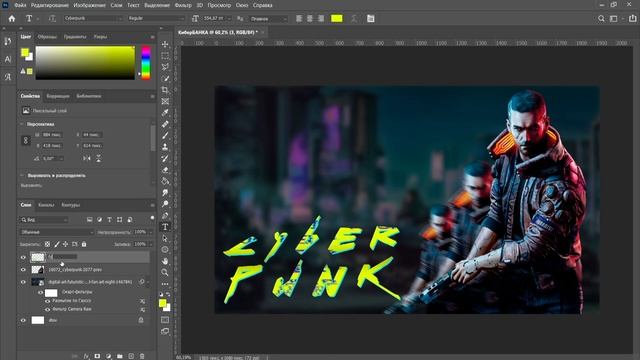Add layer mask icon in Layers panel

coord(97,356)
